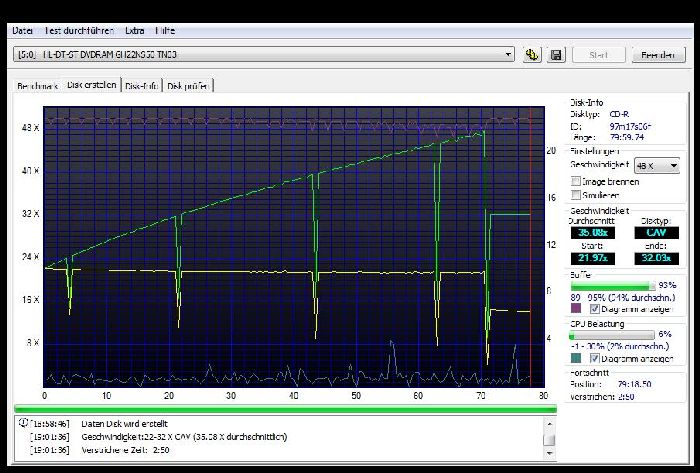The image size is (700, 473).
Task: Click the Länge value 79:59.74
Action: click(x=627, y=137)
